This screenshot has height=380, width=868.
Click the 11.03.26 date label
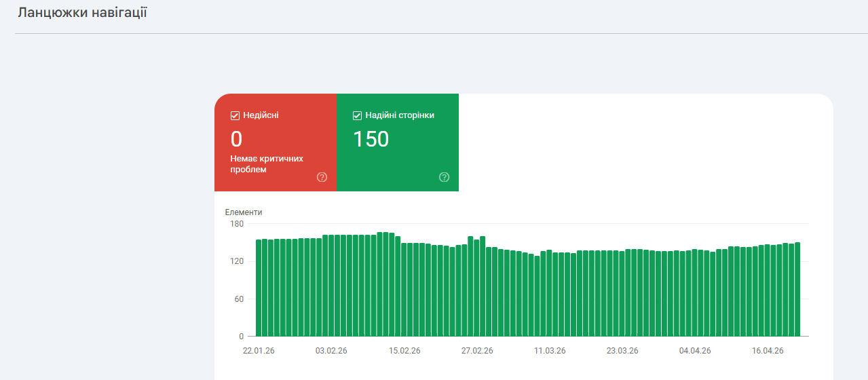[550, 351]
